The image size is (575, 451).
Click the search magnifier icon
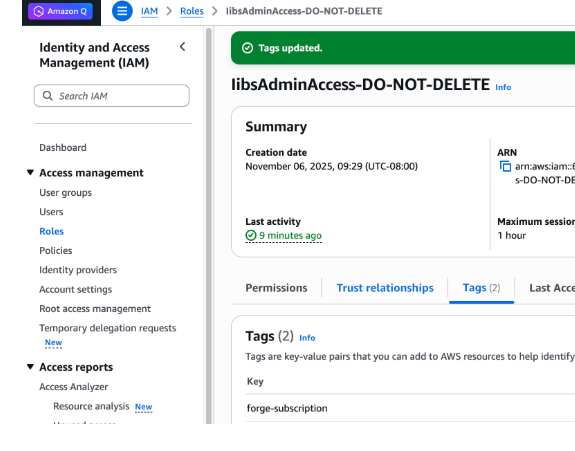48,96
